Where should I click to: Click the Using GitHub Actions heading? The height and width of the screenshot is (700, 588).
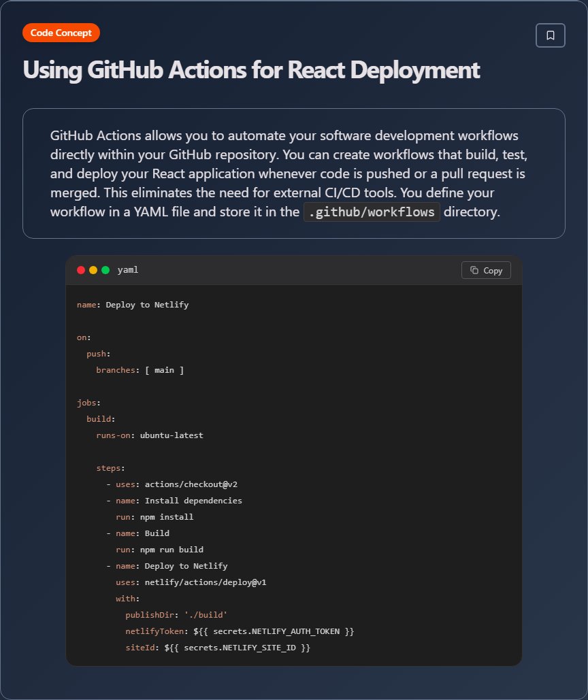coord(252,70)
